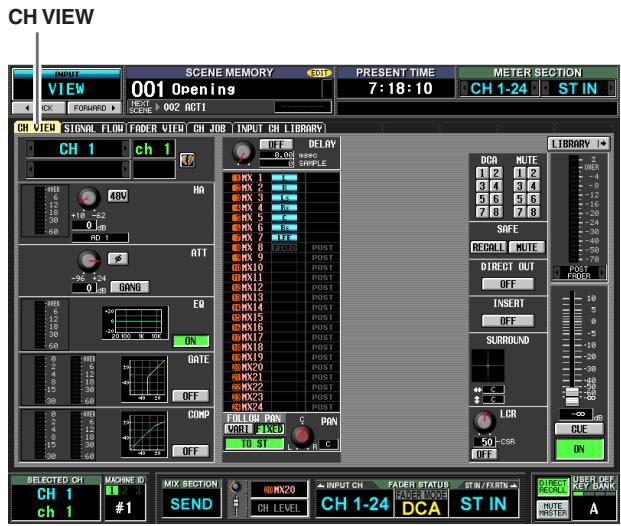Click the FORWARD navigation button
The height and width of the screenshot is (526, 621).
[x=94, y=108]
